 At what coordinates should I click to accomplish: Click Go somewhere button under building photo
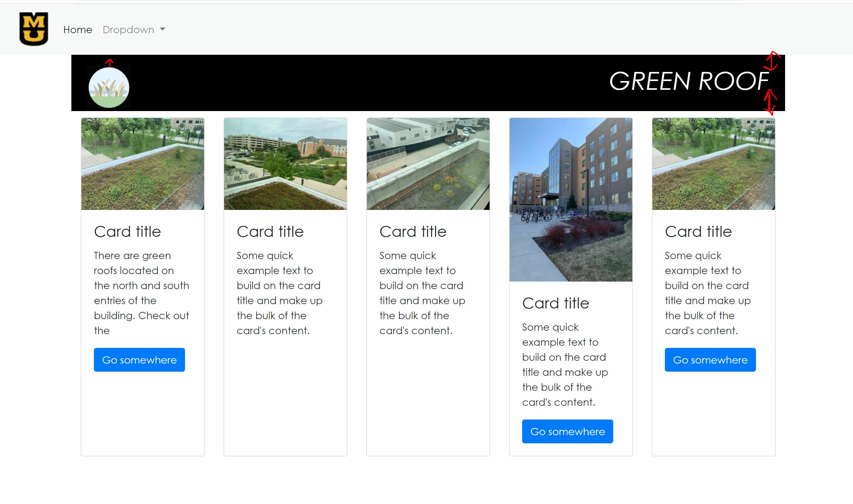(x=567, y=431)
